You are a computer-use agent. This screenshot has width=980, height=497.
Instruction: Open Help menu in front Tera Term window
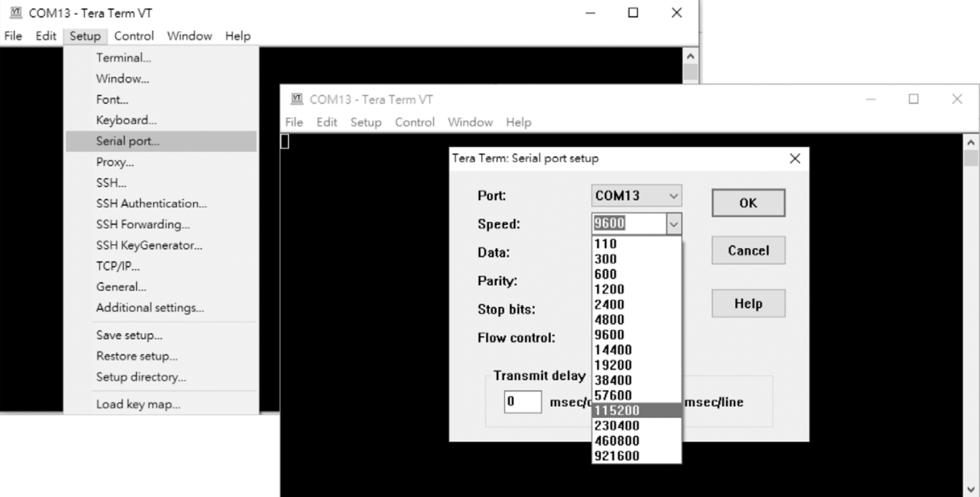tap(518, 122)
